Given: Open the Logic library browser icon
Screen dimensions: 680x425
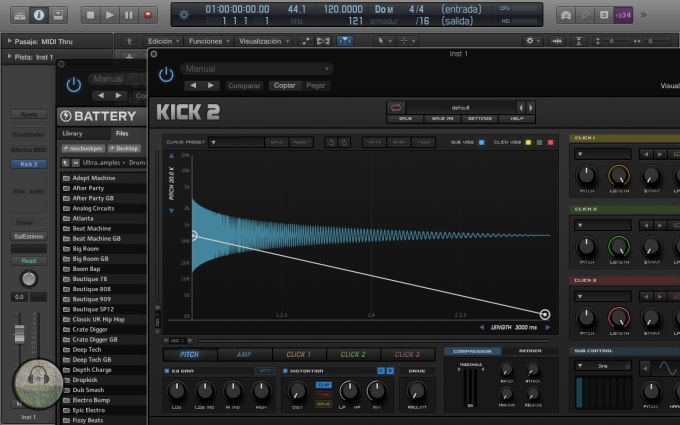Looking at the screenshot, I should (x=20, y=15).
